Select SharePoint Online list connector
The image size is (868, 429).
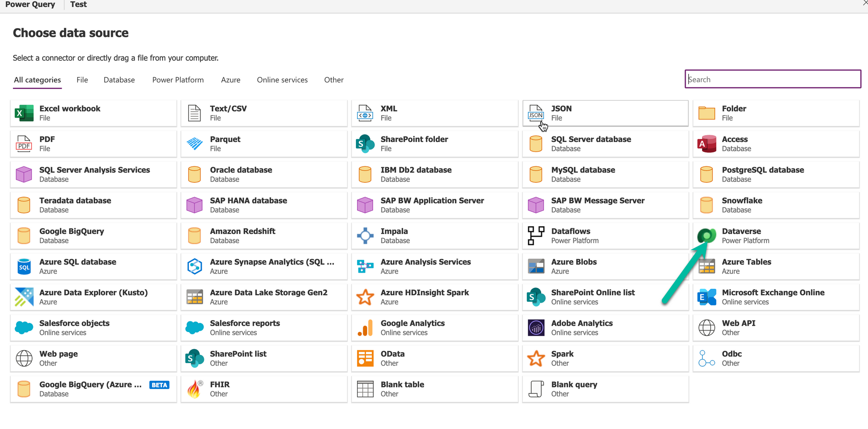[605, 297]
